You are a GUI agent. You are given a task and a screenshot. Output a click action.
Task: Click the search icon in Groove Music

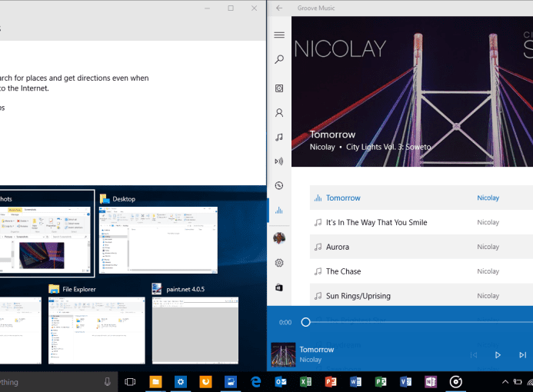pyautogui.click(x=279, y=59)
